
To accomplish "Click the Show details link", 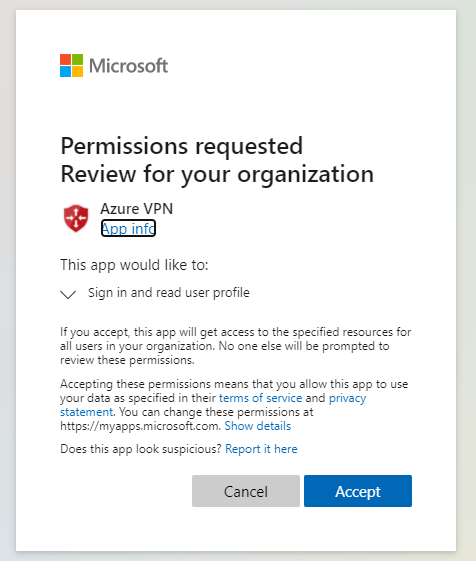I will coord(258,426).
